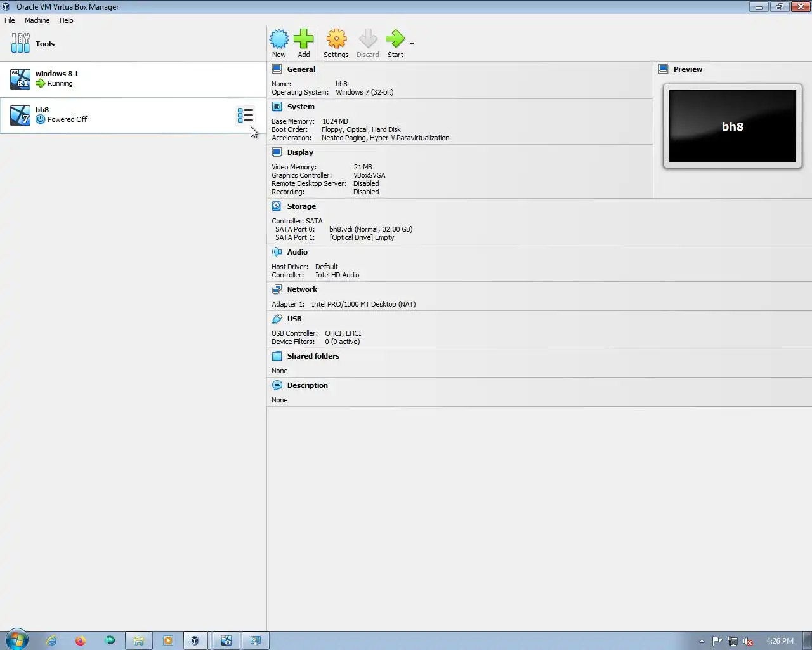The height and width of the screenshot is (650, 812).
Task: Select the windows 8 1 virtual machine
Action: [133, 79]
